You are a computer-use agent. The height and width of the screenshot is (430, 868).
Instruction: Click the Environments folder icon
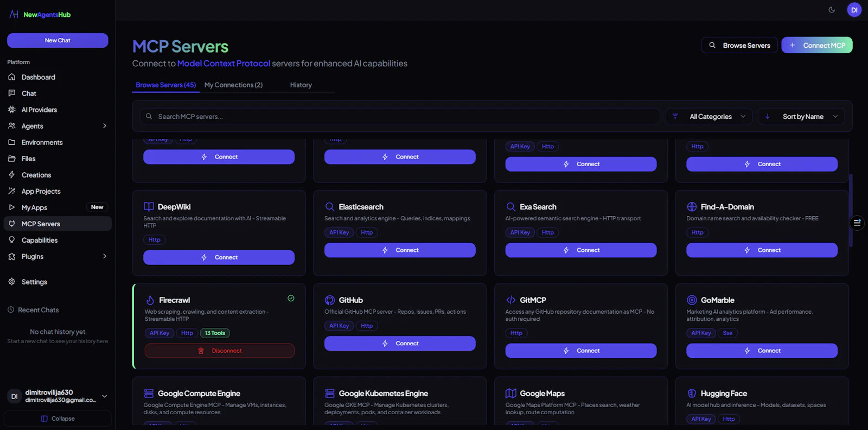pyautogui.click(x=12, y=142)
